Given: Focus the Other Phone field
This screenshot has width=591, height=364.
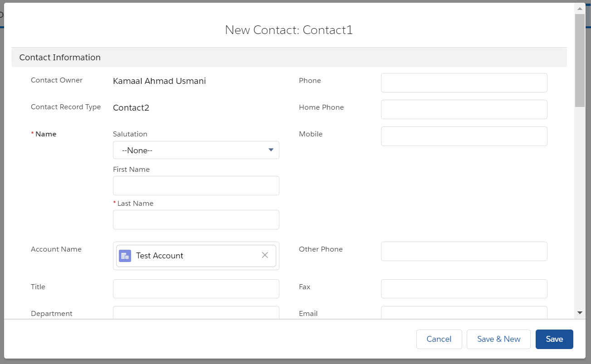Looking at the screenshot, I should pos(464,252).
